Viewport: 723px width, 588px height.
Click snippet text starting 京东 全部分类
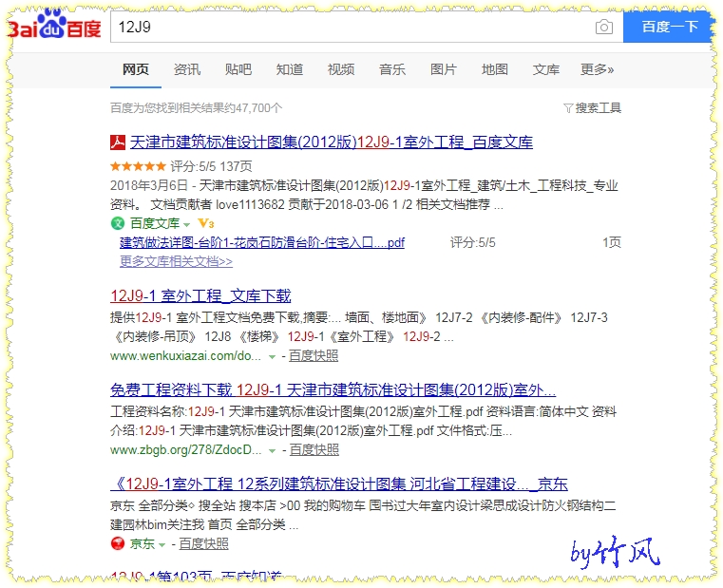pyautogui.click(x=363, y=516)
